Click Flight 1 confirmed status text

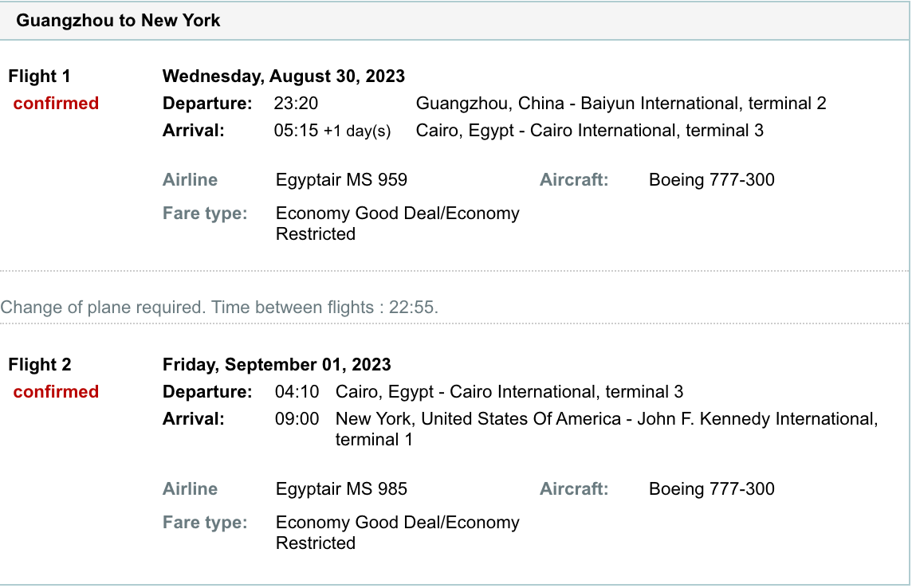(x=56, y=103)
